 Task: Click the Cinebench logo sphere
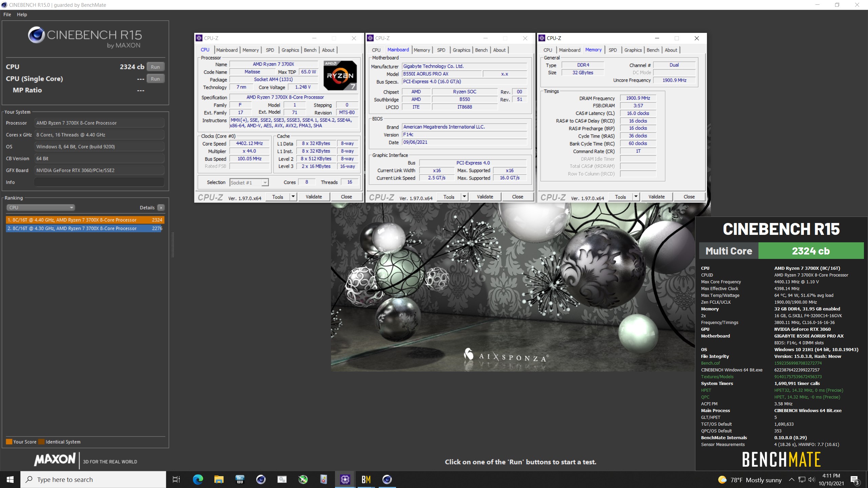point(36,35)
